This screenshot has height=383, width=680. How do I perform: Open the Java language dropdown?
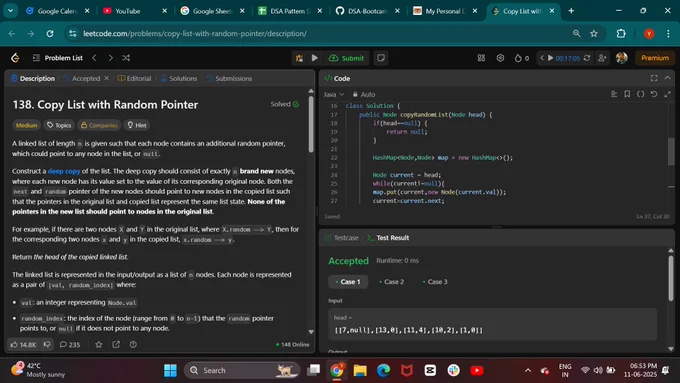pos(333,95)
